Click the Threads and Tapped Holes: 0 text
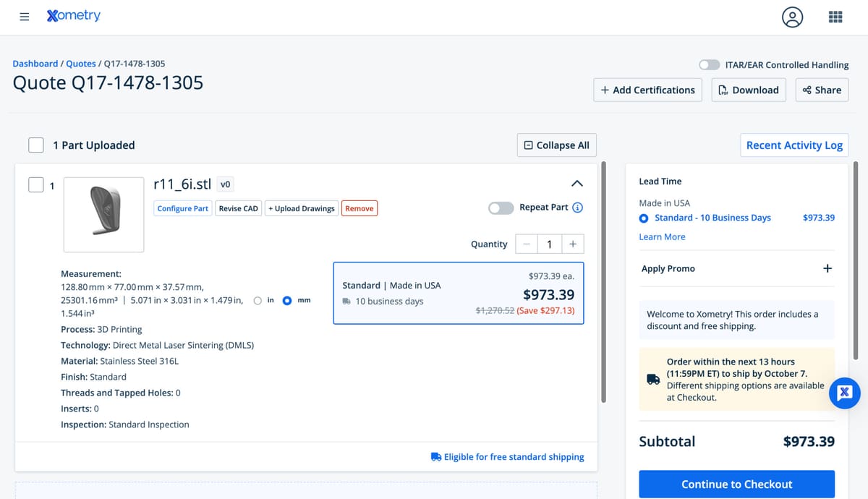The height and width of the screenshot is (499, 868). pyautogui.click(x=121, y=393)
